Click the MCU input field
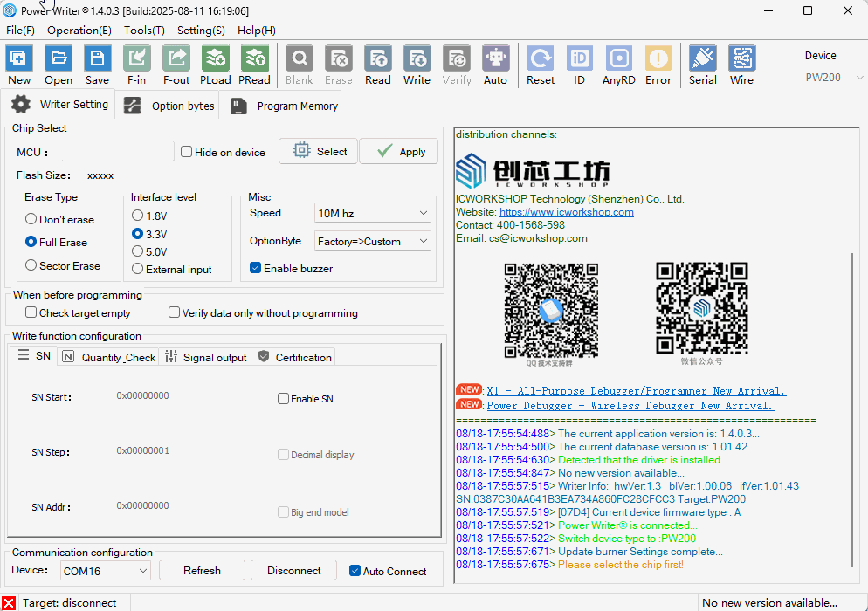Image resolution: width=868 pixels, height=611 pixels. 118,152
